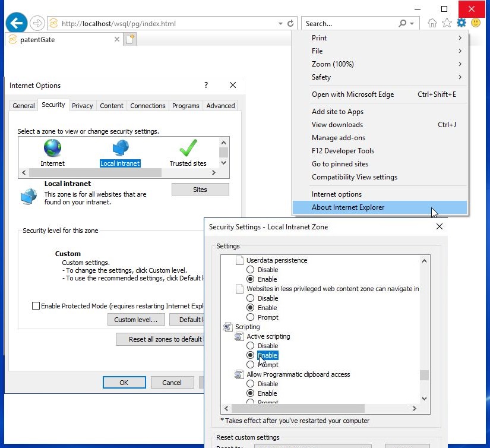Image resolution: width=490 pixels, height=448 pixels.
Task: Select the Internet zone globe icon
Action: pyautogui.click(x=52, y=148)
